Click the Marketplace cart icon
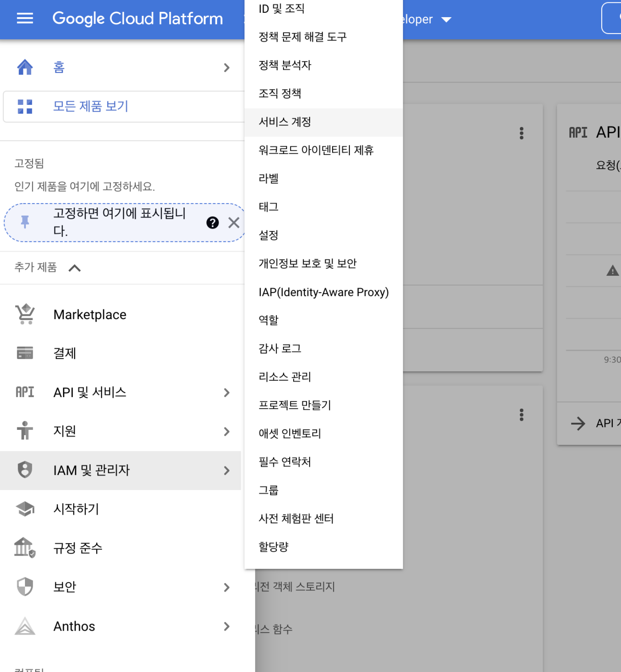The image size is (621, 672). point(25,314)
